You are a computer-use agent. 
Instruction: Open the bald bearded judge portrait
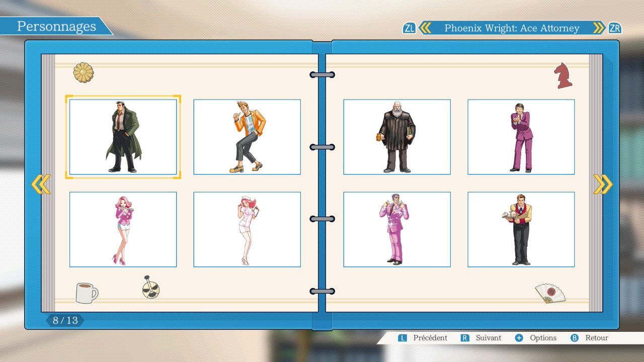396,137
